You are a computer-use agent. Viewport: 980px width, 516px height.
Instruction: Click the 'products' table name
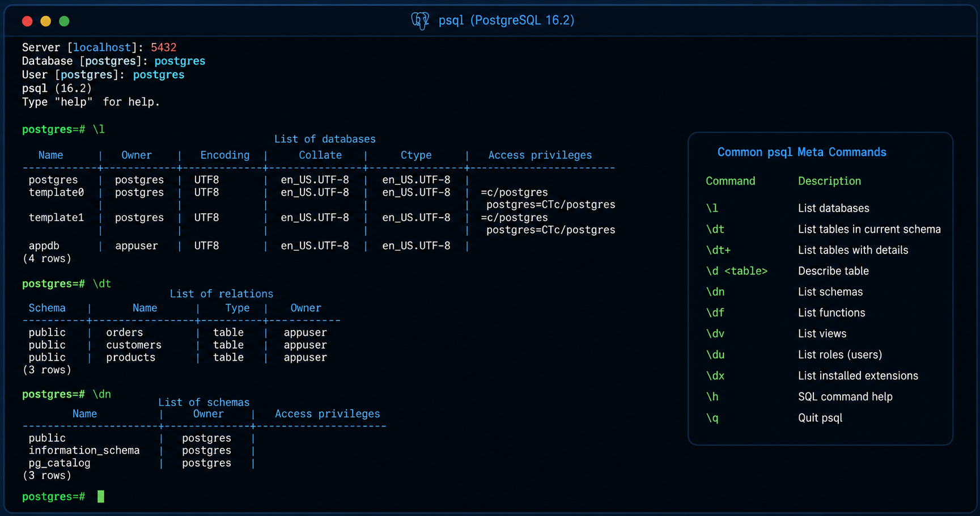pyautogui.click(x=131, y=358)
